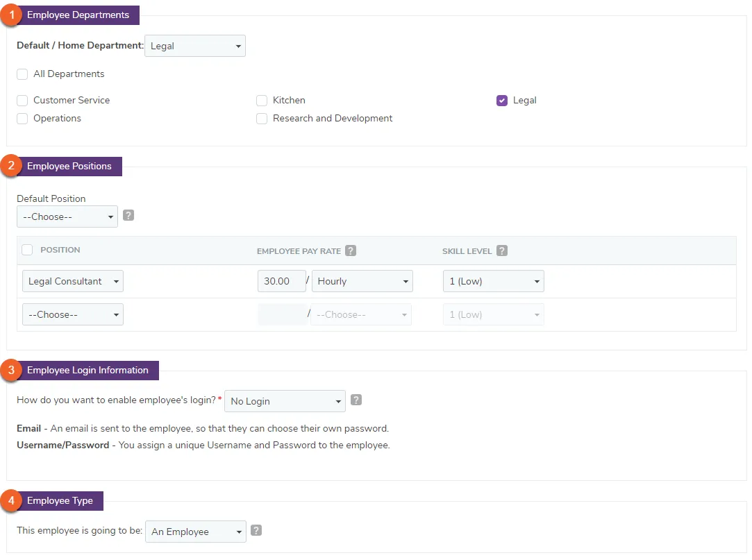The height and width of the screenshot is (560, 752).
Task: Click the All Departments label text
Action: [x=69, y=74]
